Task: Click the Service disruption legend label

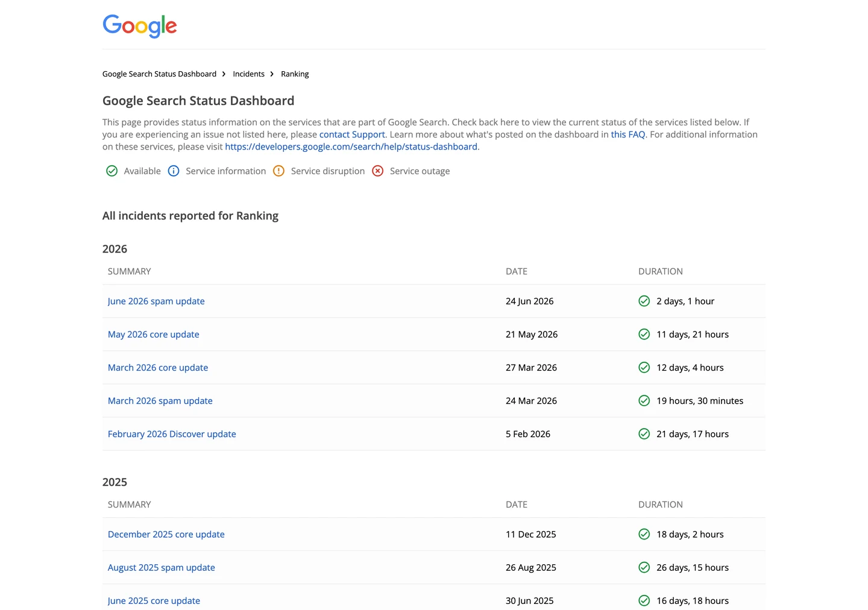Action: (x=328, y=171)
